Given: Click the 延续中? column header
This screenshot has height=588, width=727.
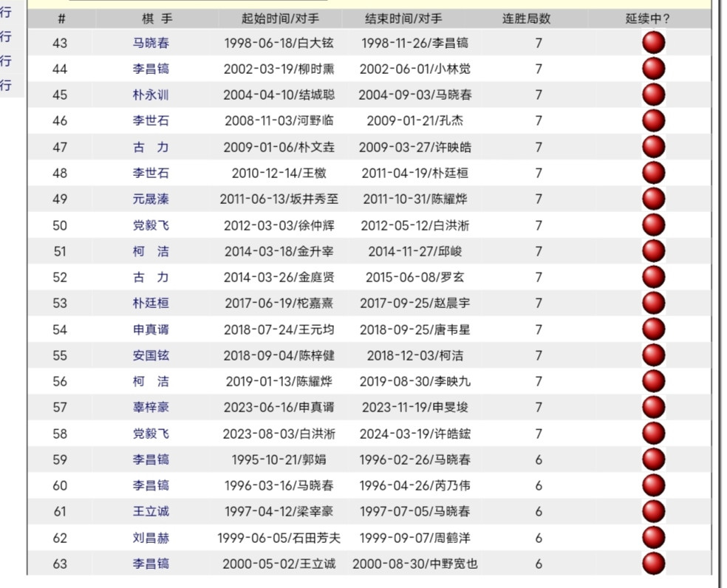Looking at the screenshot, I should point(648,18).
